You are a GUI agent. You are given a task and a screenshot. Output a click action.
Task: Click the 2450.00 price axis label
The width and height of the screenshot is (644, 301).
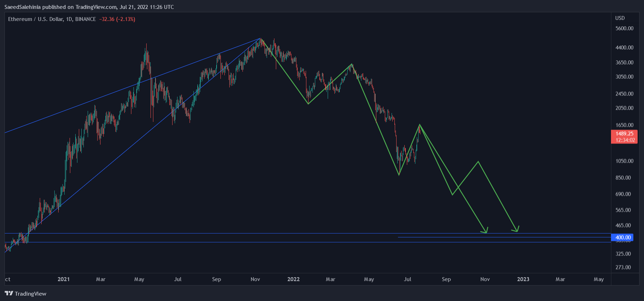tap(624, 94)
